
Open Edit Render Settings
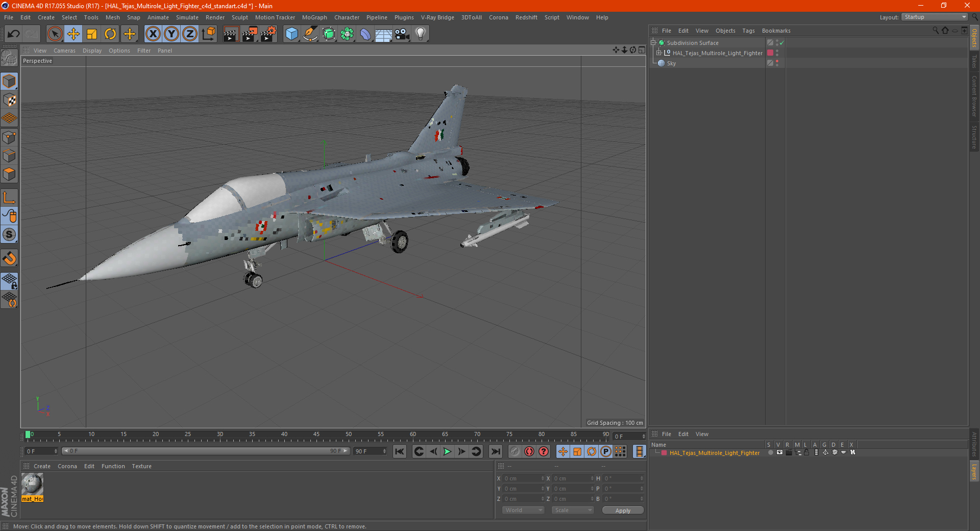point(268,34)
